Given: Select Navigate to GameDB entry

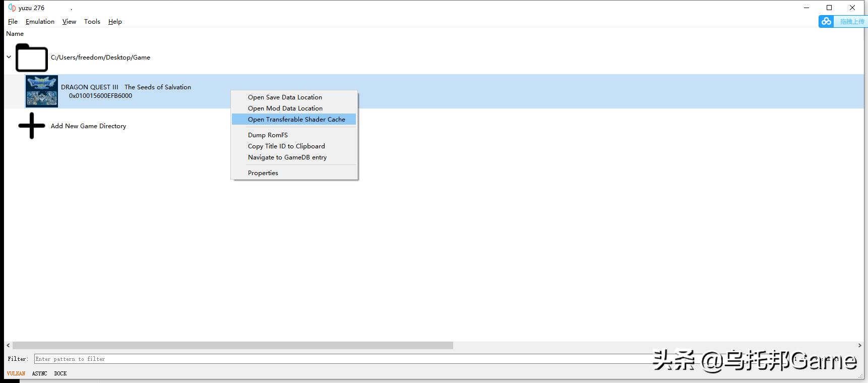Looking at the screenshot, I should point(294,157).
